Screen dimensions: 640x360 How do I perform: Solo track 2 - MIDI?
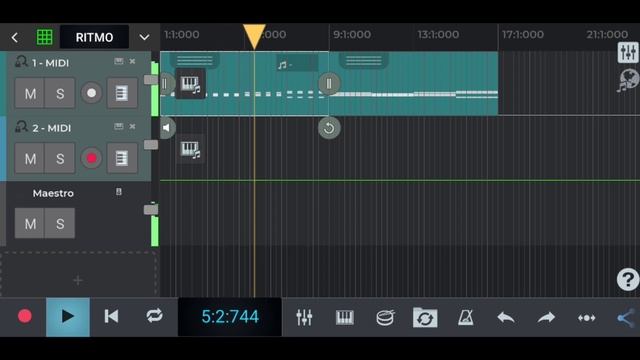coord(60,158)
